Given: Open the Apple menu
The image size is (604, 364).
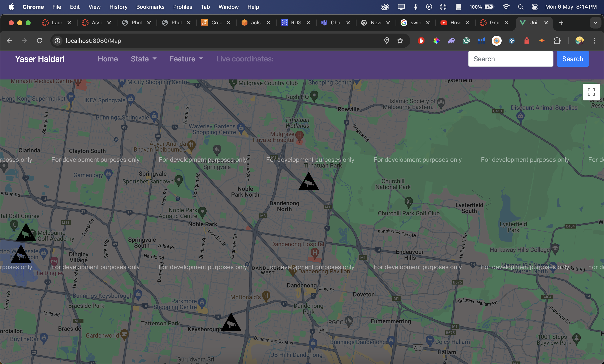Looking at the screenshot, I should tap(11, 7).
